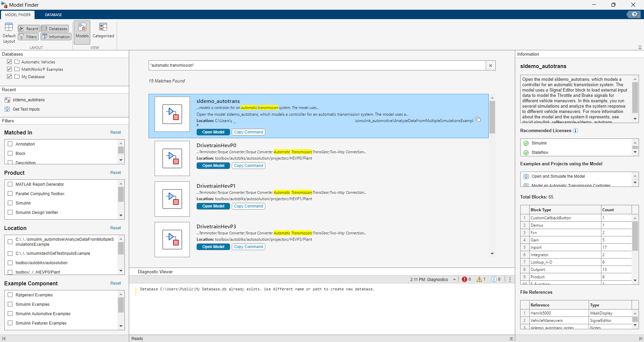Click the warnings count icon in Diagnostic Viewer
The height and width of the screenshot is (342, 644).
coord(479,279)
